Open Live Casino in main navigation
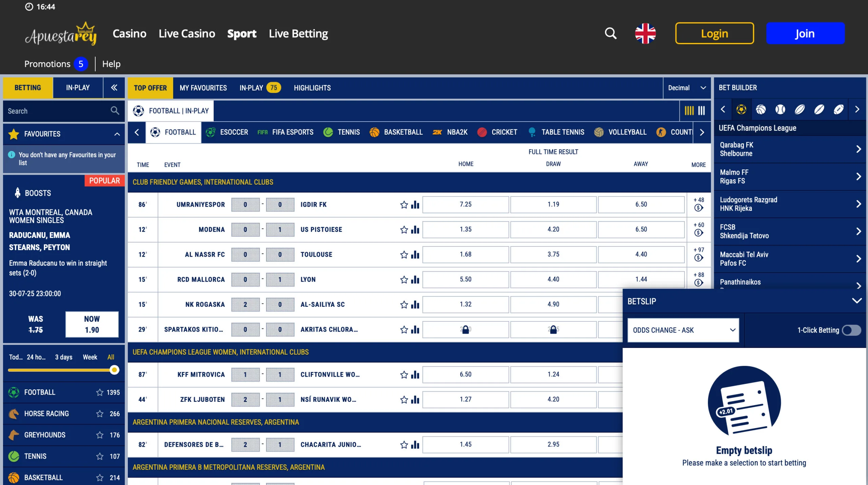868x485 pixels. pyautogui.click(x=187, y=33)
